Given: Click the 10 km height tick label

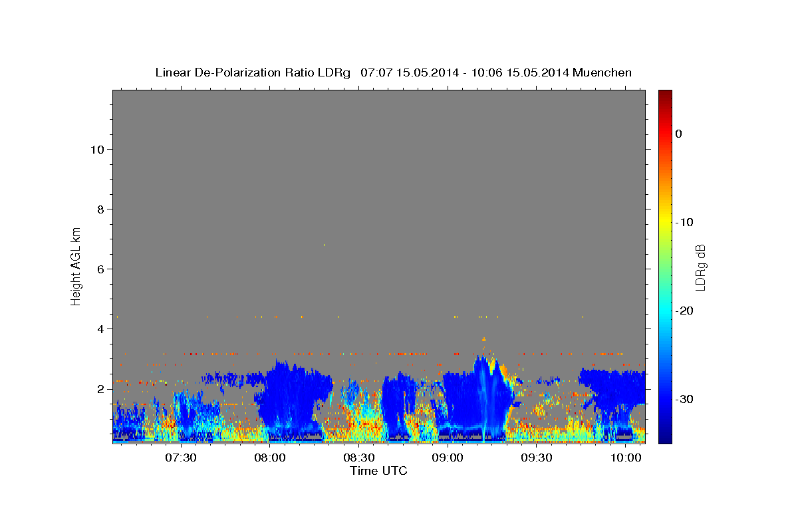Looking at the screenshot, I should pyautogui.click(x=96, y=149).
